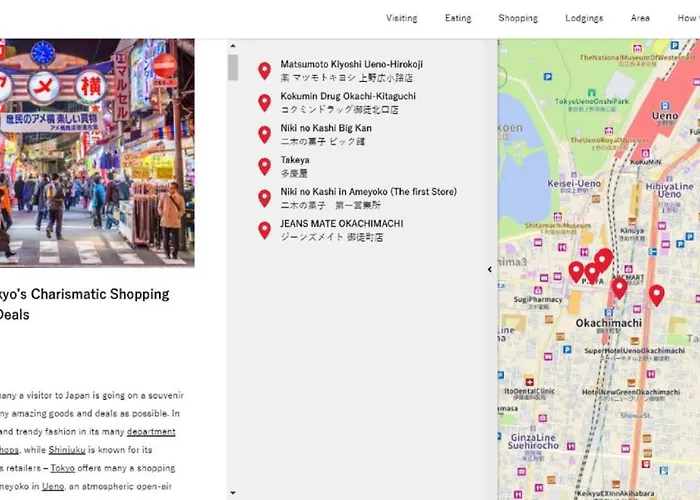
Task: Open JEANS MATE OKACHIMACHI listing
Action: pos(342,230)
